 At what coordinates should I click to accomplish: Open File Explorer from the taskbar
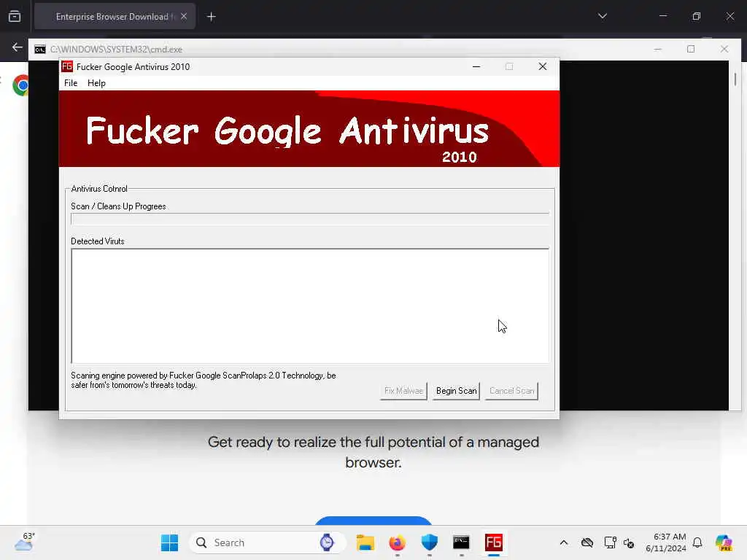(x=365, y=542)
